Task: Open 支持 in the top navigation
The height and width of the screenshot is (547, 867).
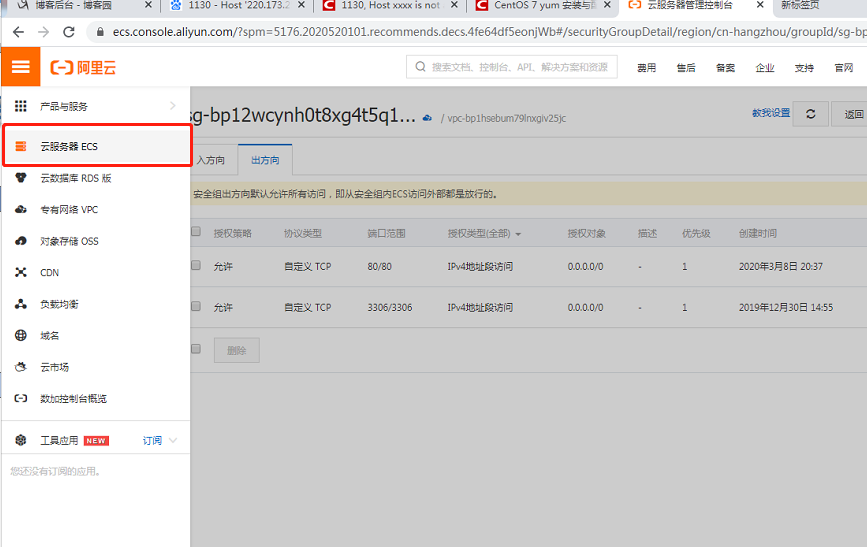Action: 804,67
